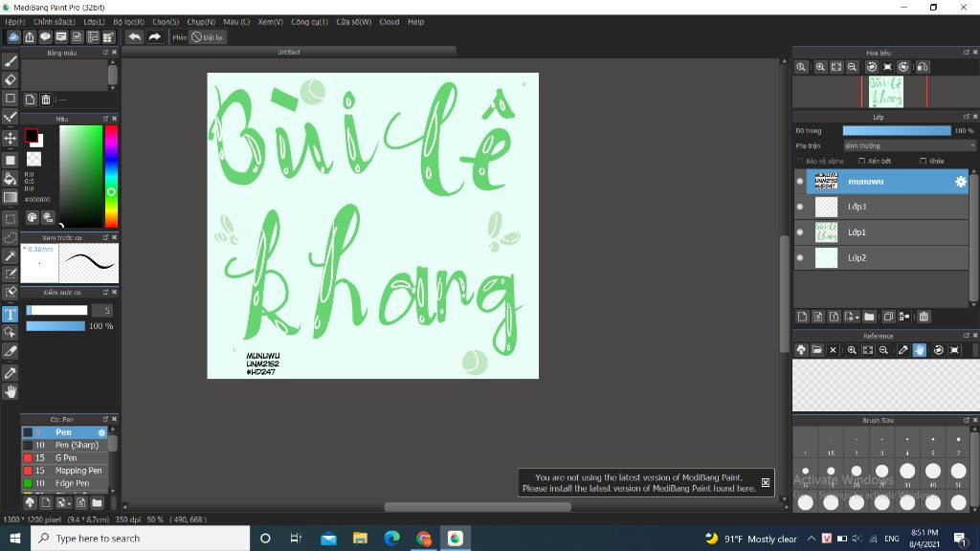Click the foreground black color swatch
The height and width of the screenshot is (551, 980).
pos(31,135)
